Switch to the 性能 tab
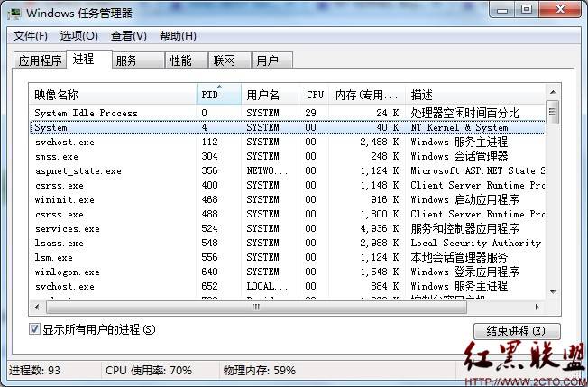Image resolution: width=588 pixels, height=387 pixels. click(x=180, y=60)
